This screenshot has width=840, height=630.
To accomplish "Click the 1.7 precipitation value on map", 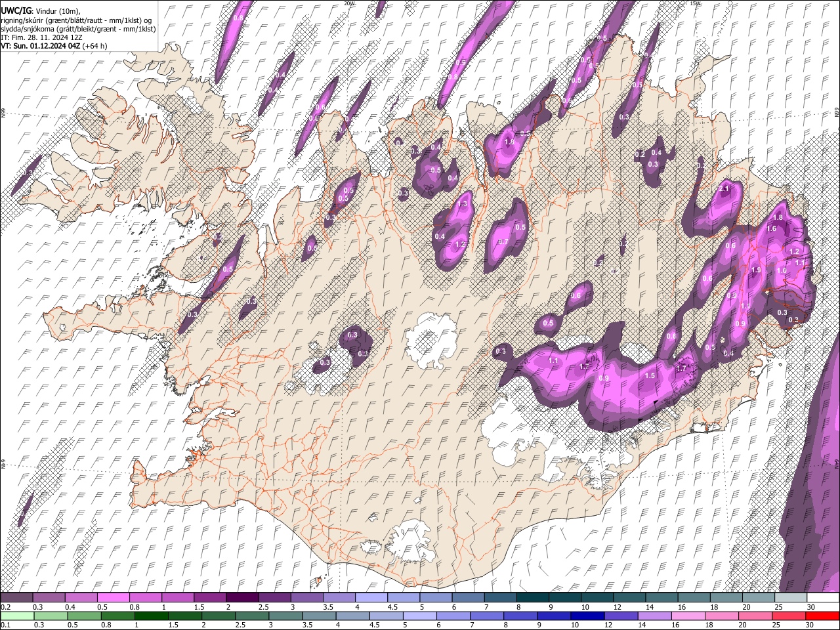I will [681, 369].
